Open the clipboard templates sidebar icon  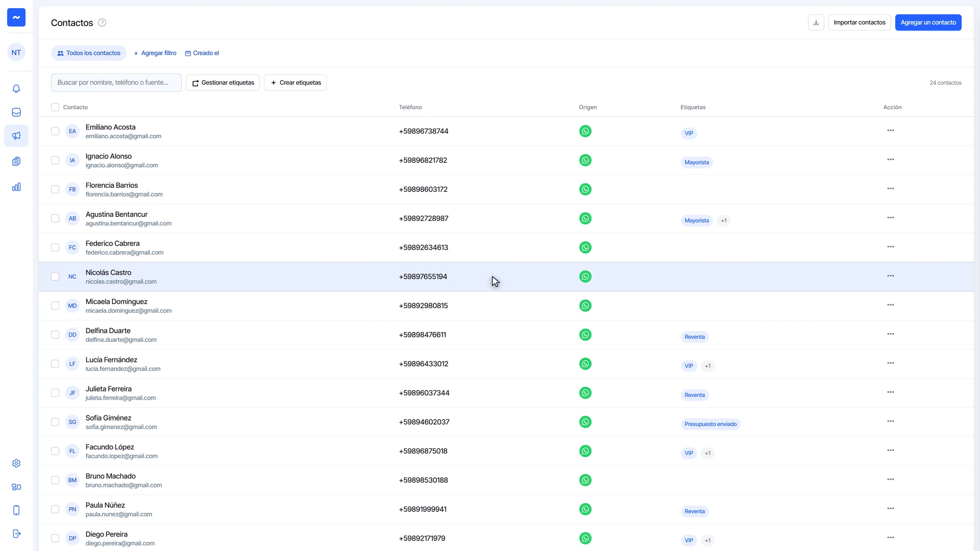coord(16,161)
